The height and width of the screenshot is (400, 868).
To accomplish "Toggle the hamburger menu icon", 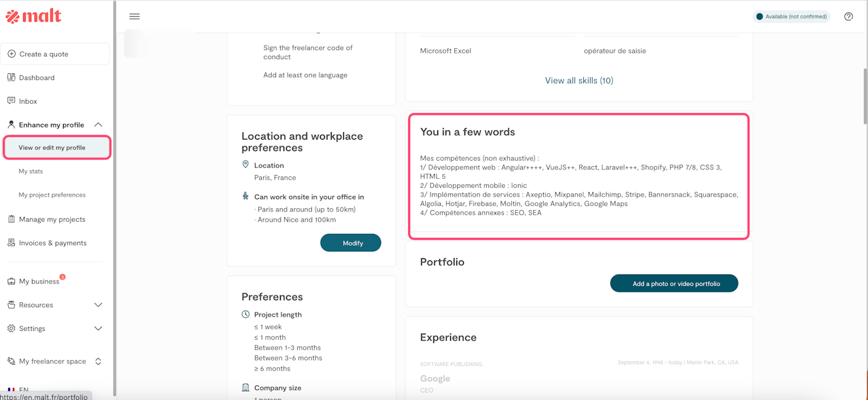I will tap(134, 17).
